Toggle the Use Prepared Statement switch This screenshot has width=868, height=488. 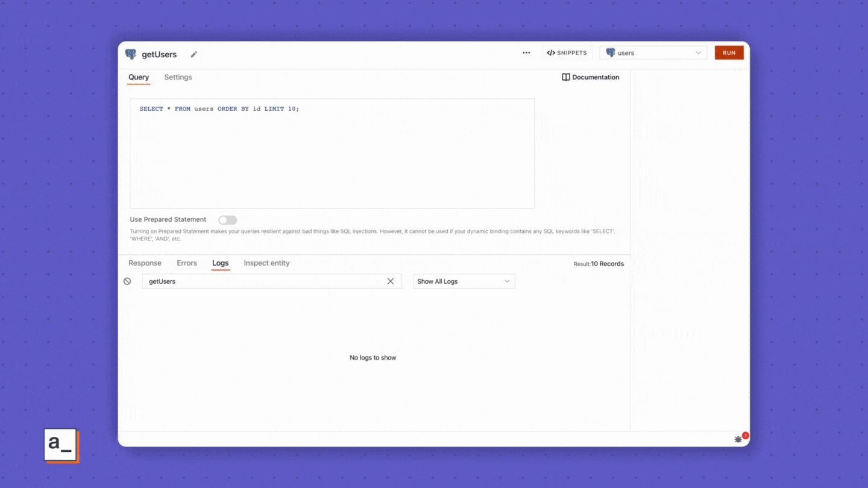pyautogui.click(x=227, y=220)
